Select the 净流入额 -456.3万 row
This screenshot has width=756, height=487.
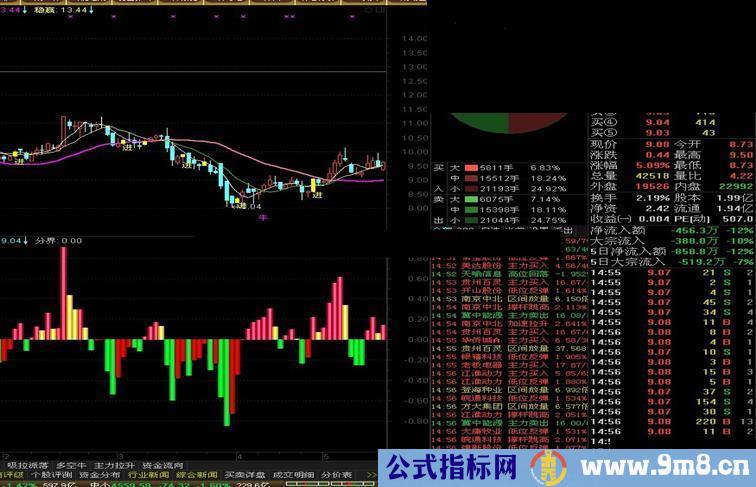pyautogui.click(x=672, y=230)
